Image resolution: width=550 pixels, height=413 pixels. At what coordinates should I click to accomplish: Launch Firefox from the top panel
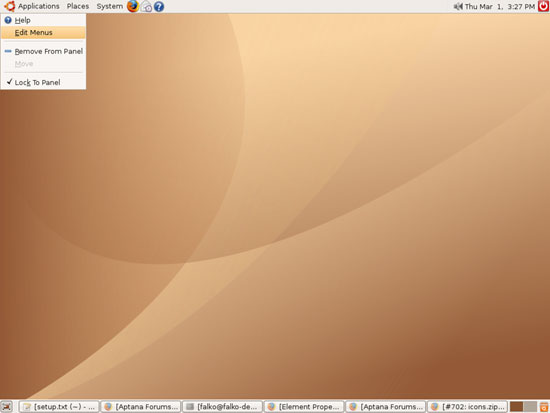[133, 6]
